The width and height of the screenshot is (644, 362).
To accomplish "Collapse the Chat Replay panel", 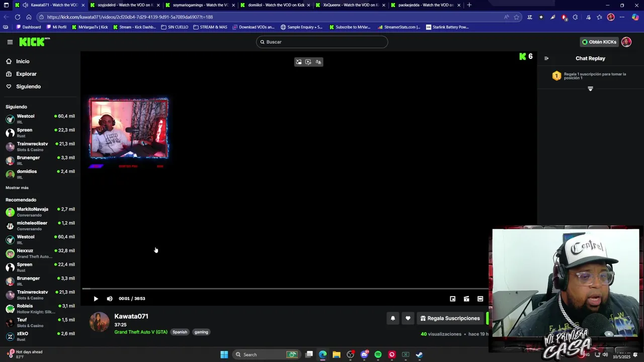I will click(546, 58).
